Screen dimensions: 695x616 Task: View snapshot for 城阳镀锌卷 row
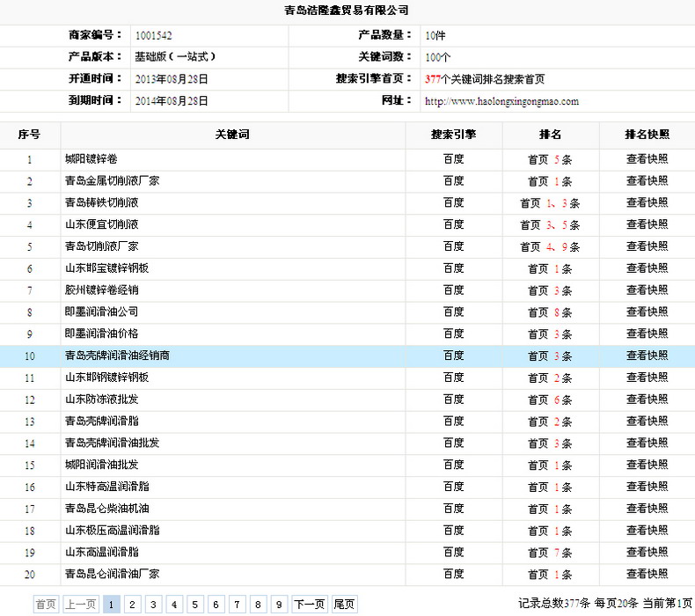647,159
